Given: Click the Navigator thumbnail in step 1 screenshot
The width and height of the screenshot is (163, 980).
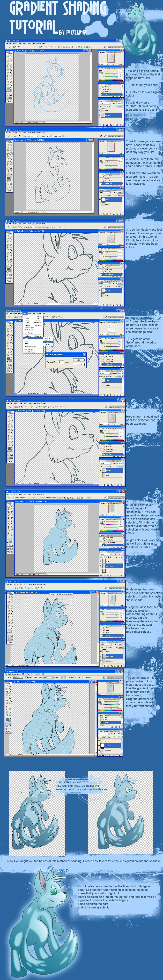Looking at the screenshot, I should [x=111, y=58].
